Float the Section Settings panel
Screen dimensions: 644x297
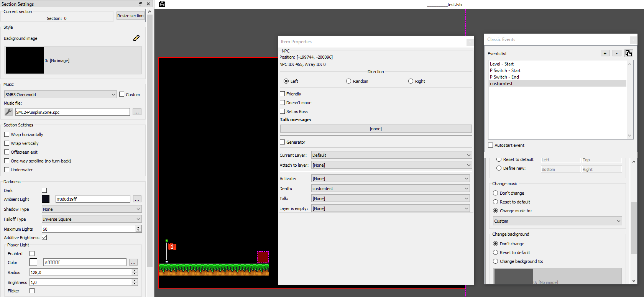pos(140,4)
